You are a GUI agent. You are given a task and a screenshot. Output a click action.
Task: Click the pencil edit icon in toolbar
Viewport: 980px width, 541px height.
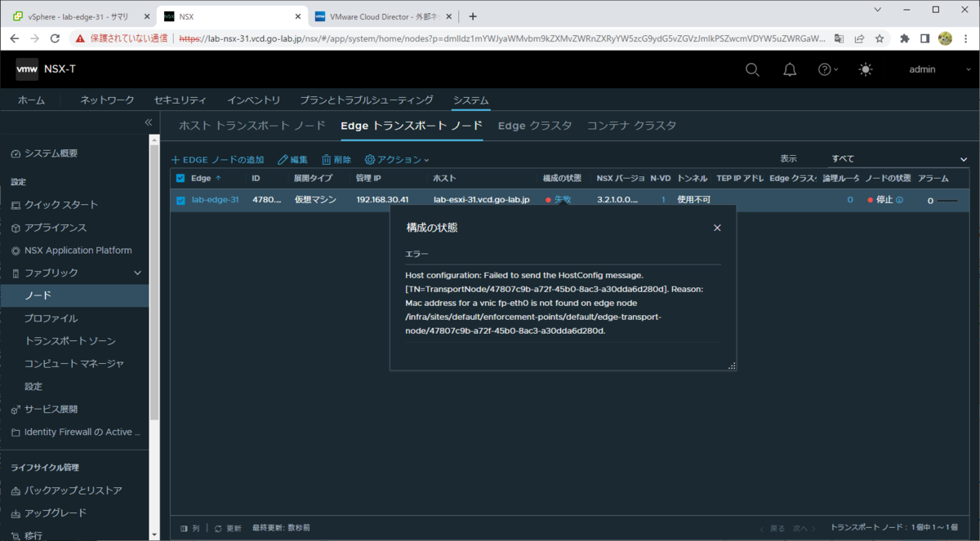pos(283,160)
